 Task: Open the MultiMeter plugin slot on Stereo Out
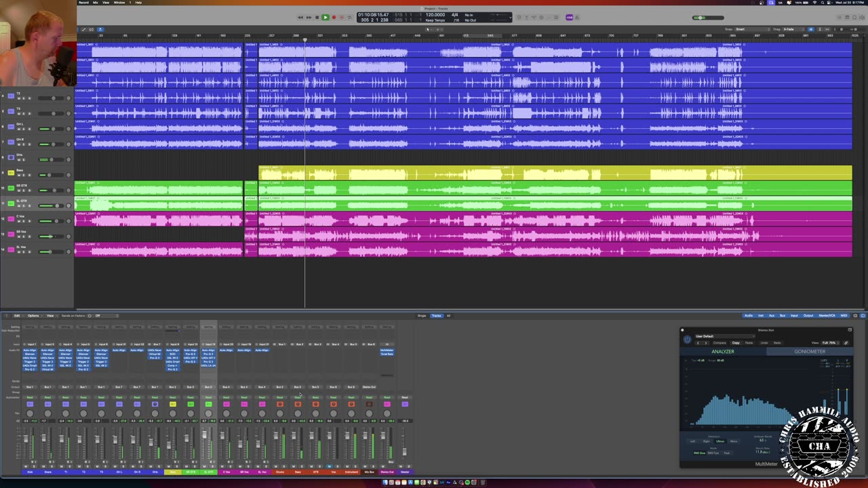tap(387, 350)
